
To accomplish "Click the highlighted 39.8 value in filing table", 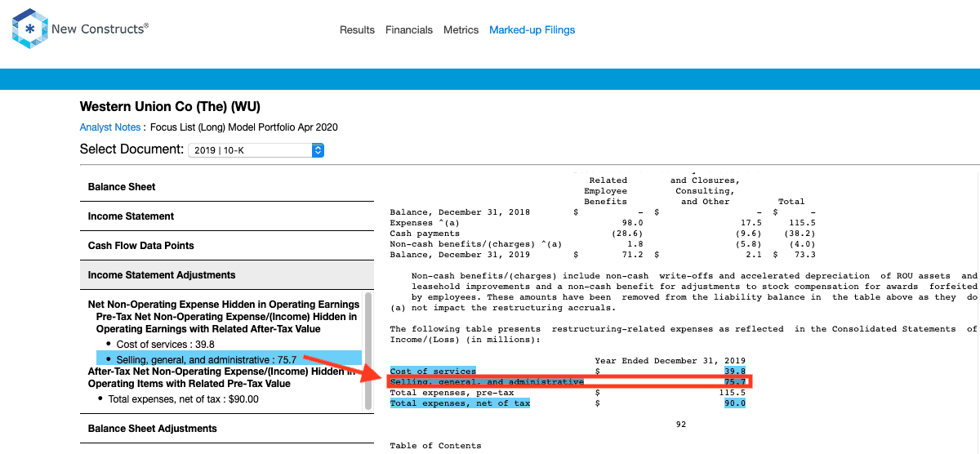I will tap(735, 372).
